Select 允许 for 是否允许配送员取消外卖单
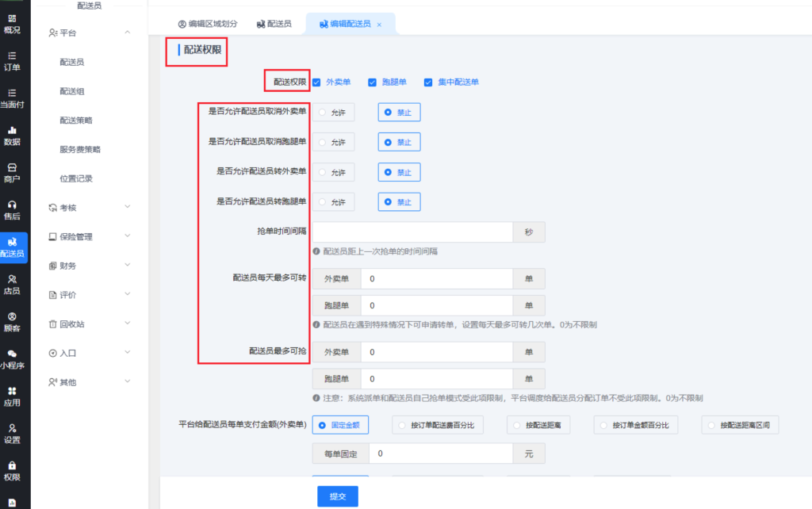Screen dimensions: 812x509 pyautogui.click(x=333, y=113)
